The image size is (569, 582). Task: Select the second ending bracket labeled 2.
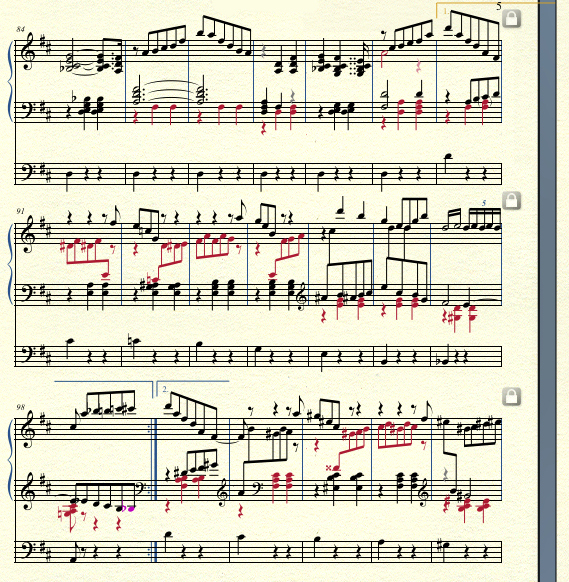[x=193, y=388]
